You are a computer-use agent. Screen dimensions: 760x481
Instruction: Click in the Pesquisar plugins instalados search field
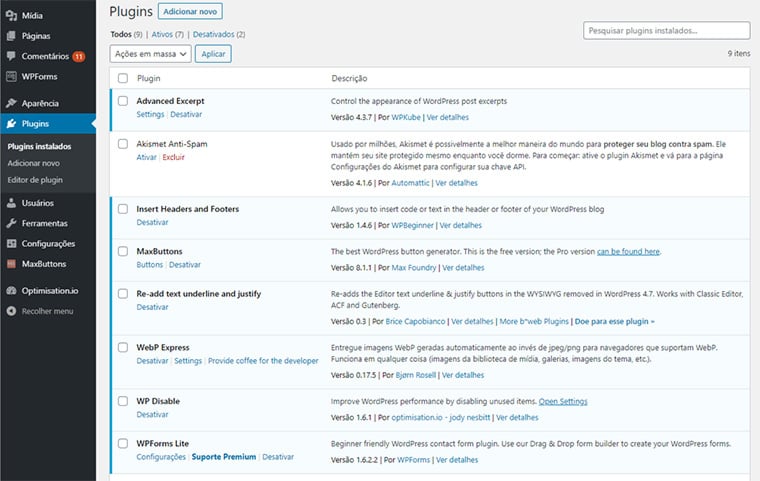[x=666, y=31]
